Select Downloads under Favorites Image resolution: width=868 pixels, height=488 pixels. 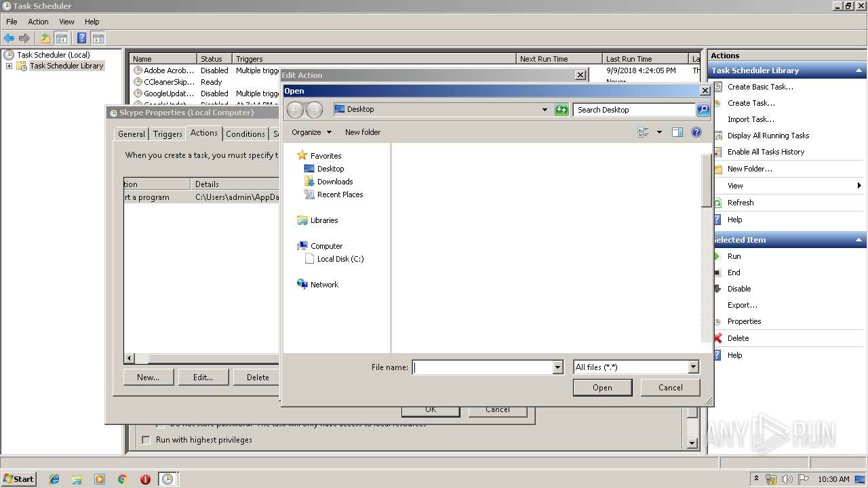pos(335,182)
